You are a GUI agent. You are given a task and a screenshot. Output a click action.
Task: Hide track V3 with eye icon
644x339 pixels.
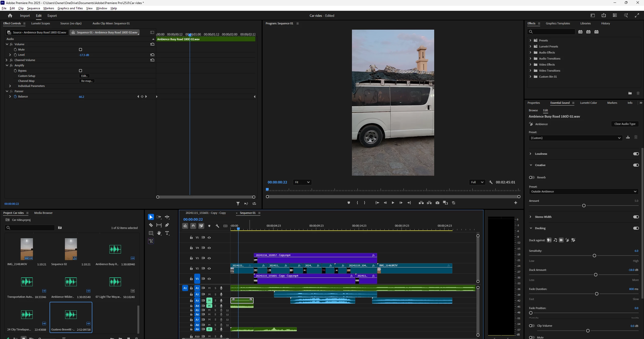tap(209, 258)
